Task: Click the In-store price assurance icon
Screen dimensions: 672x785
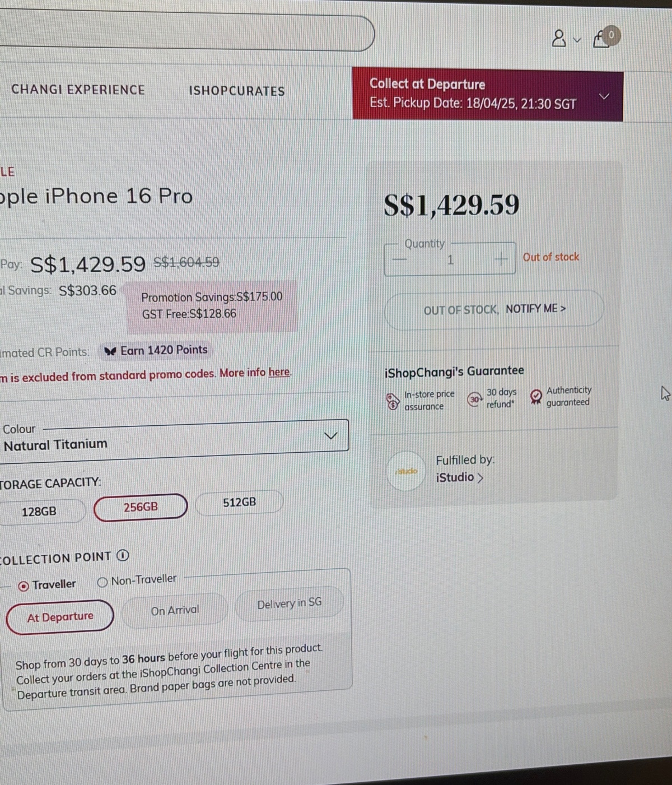Action: [393, 401]
